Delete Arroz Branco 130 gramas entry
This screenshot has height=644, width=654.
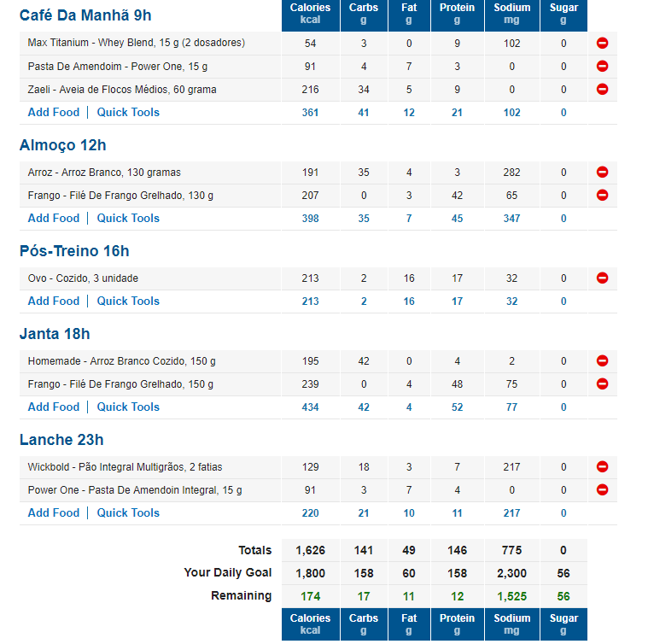pos(602,172)
